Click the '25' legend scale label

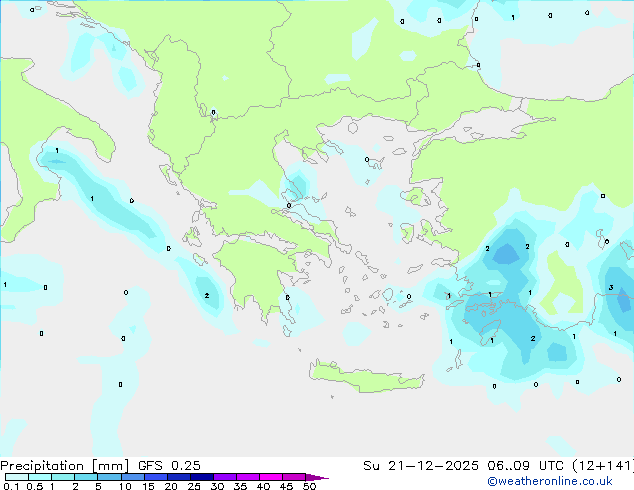pos(194,486)
